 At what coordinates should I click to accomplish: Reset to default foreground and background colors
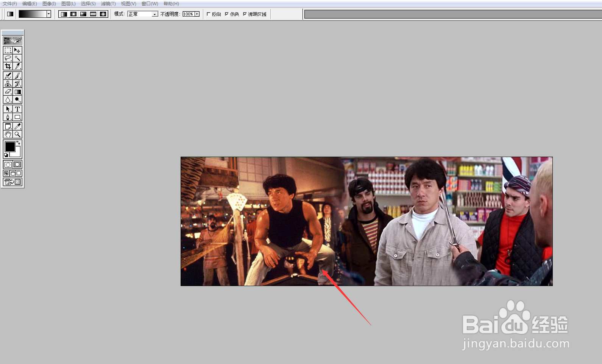(x=6, y=155)
